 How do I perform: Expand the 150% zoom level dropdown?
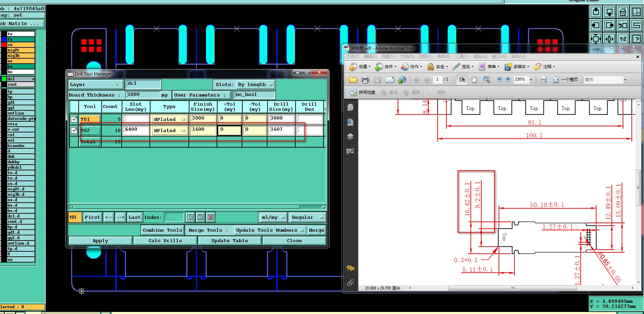click(531, 80)
